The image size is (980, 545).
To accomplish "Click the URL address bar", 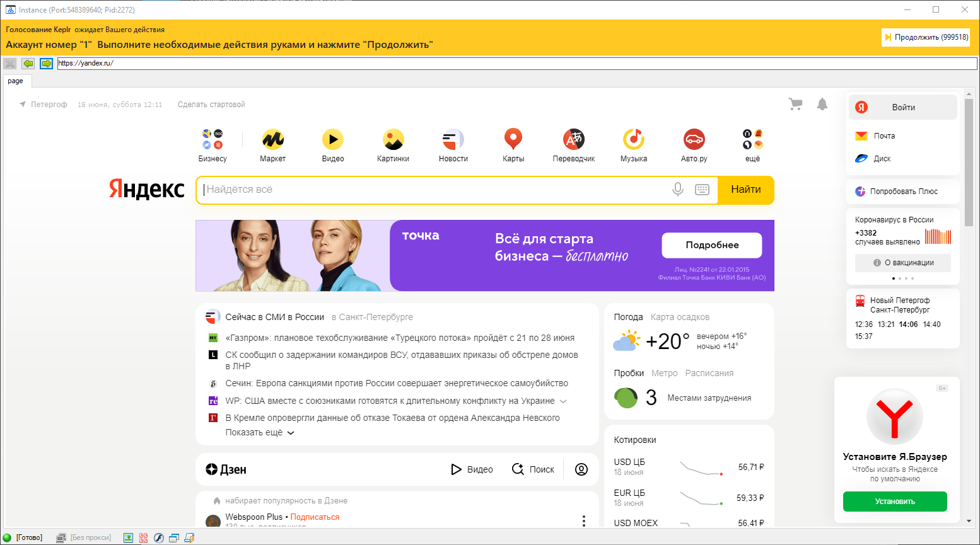I will coord(517,63).
